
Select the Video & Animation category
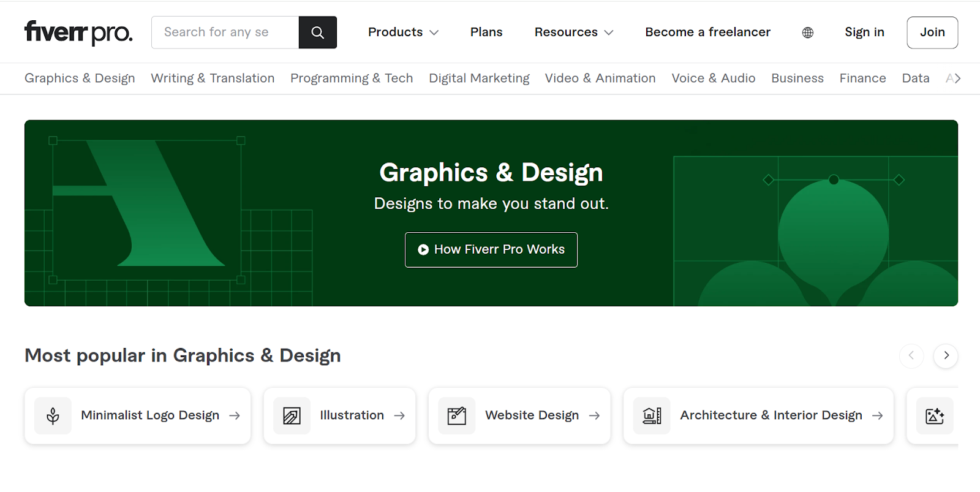600,78
